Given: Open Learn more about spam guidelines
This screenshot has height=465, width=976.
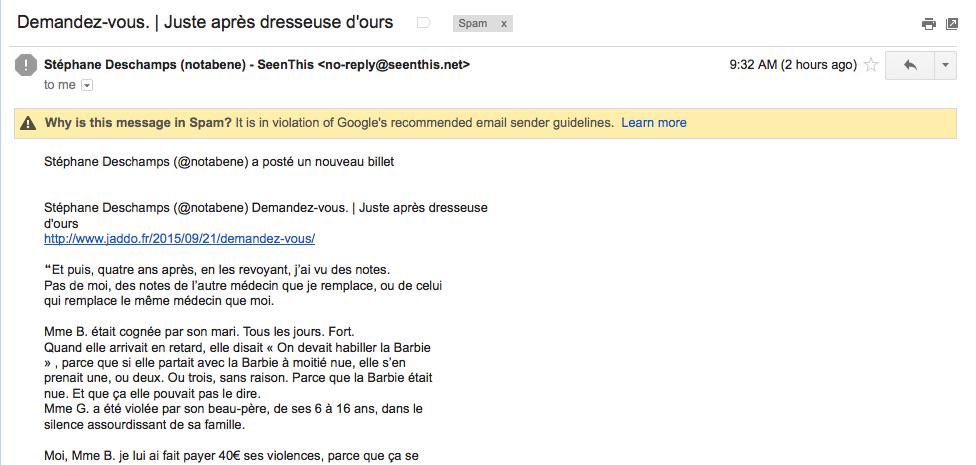Looking at the screenshot, I should click(x=654, y=123).
